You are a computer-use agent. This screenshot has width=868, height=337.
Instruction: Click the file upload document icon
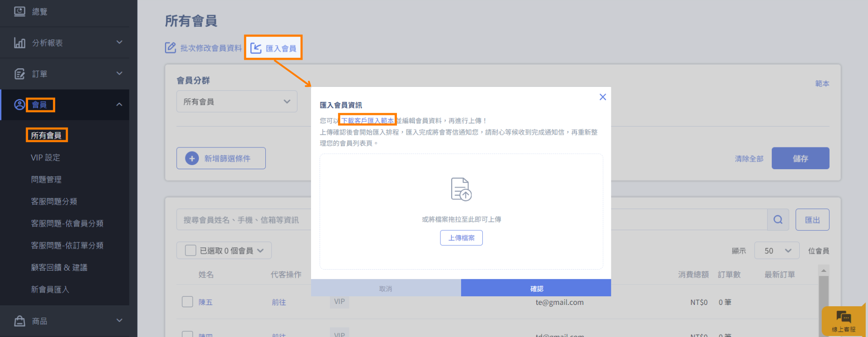click(x=461, y=189)
